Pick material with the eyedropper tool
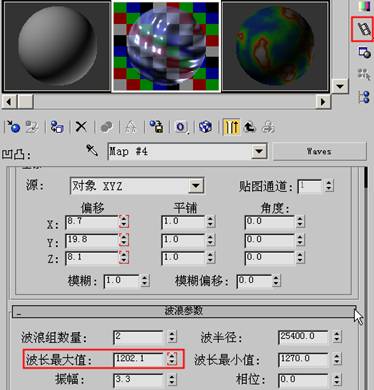 tap(92, 151)
